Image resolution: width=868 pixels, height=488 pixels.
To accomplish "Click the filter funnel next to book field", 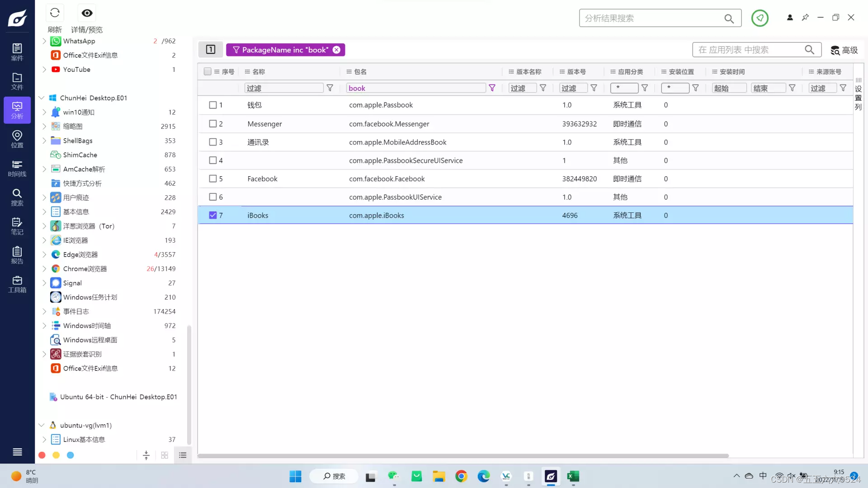I will tap(492, 88).
